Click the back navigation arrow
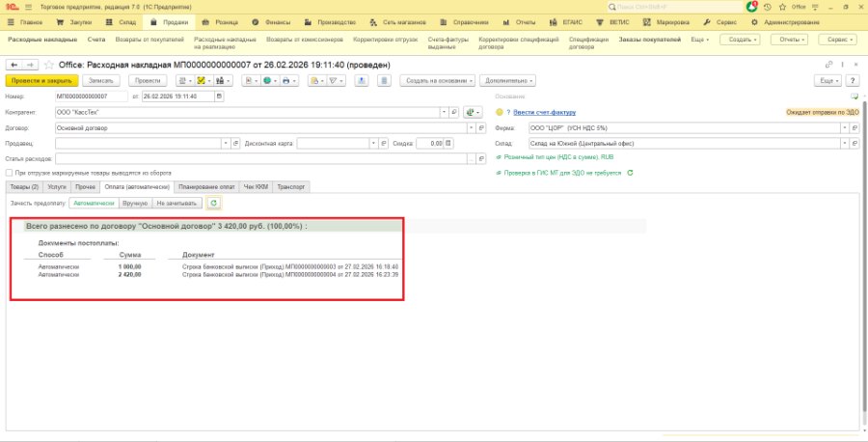The image size is (868, 442). coord(14,65)
